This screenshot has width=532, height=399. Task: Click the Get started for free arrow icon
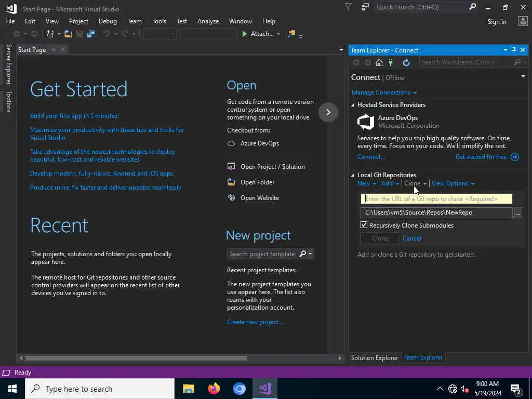(x=515, y=157)
